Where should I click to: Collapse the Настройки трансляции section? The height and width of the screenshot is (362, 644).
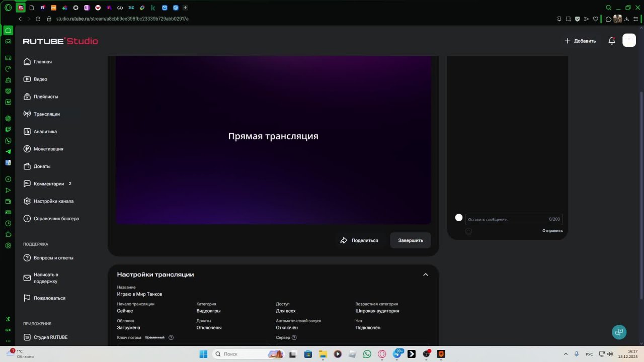426,275
